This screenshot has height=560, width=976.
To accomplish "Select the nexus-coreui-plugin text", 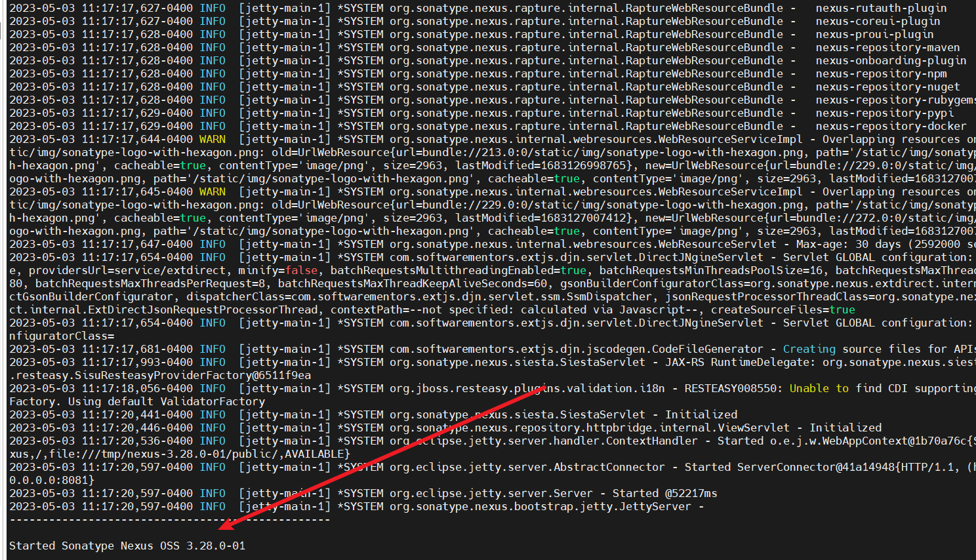I will pyautogui.click(x=878, y=21).
